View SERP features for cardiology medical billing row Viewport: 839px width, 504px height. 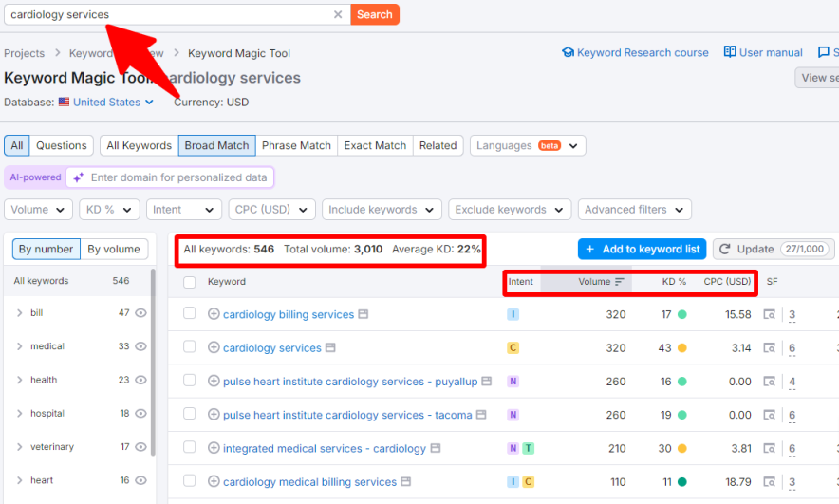coord(770,482)
